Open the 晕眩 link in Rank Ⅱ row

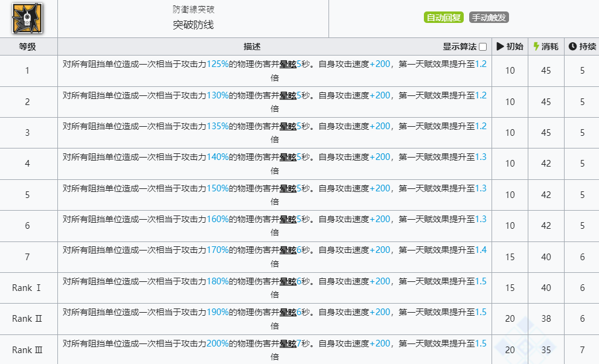288,312
